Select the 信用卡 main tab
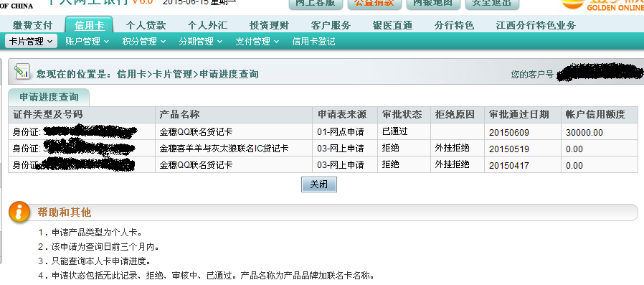The image size is (644, 285). 89,26
